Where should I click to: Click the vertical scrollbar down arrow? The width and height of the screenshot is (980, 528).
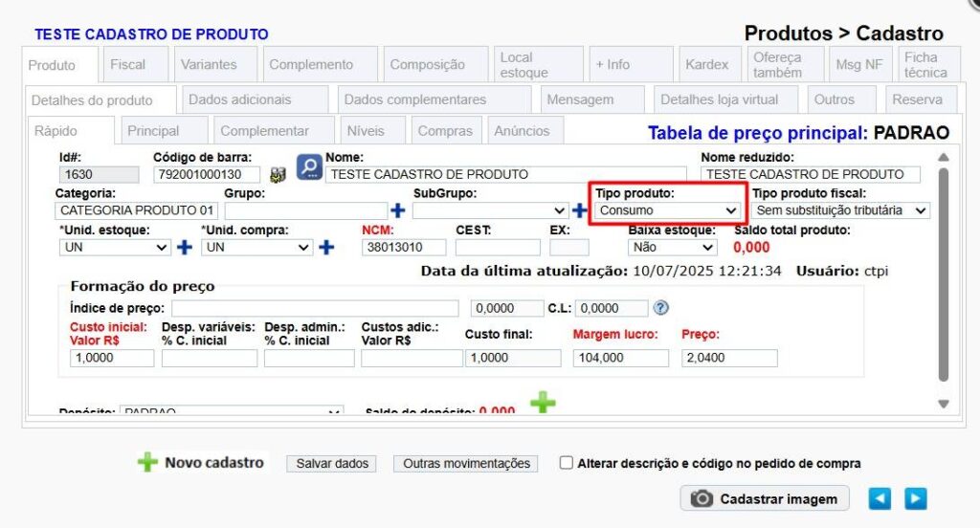click(x=944, y=404)
